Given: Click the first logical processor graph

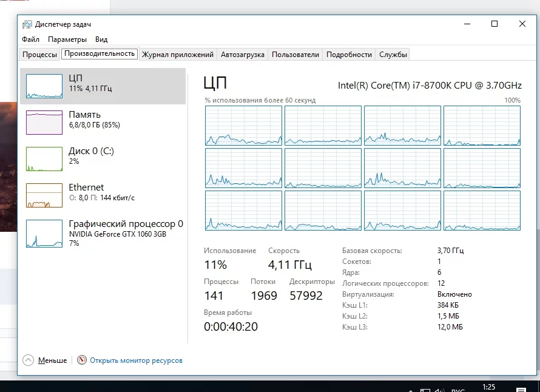Looking at the screenshot, I should coord(243,126).
